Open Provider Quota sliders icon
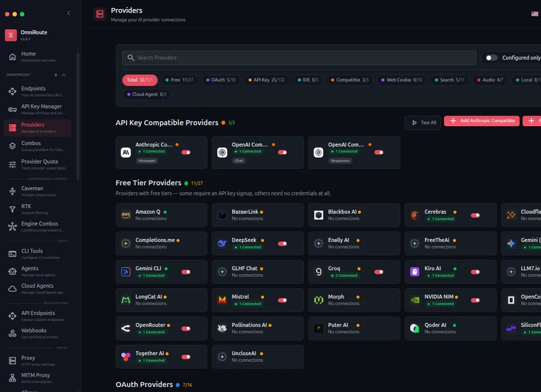541x392 pixels. tap(12, 164)
